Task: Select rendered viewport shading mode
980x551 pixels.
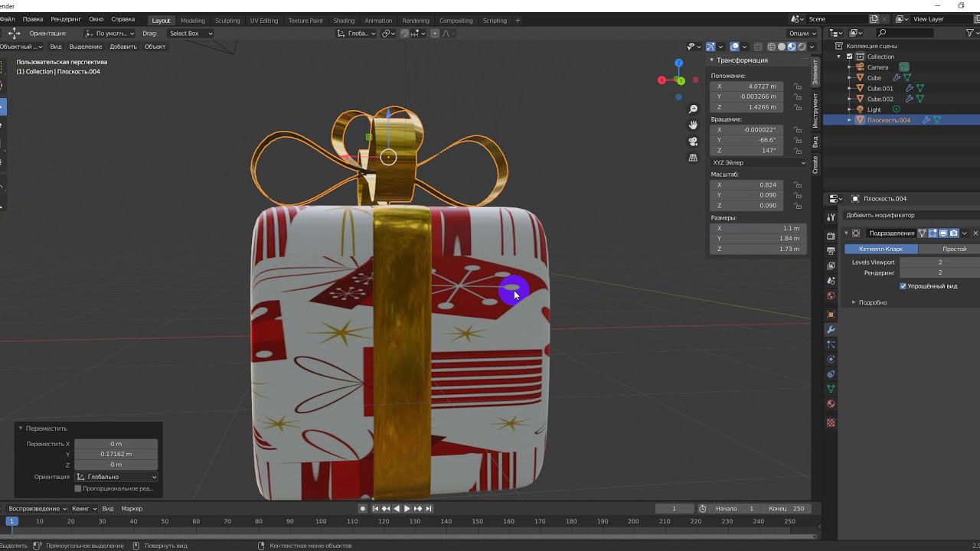Action: point(802,47)
